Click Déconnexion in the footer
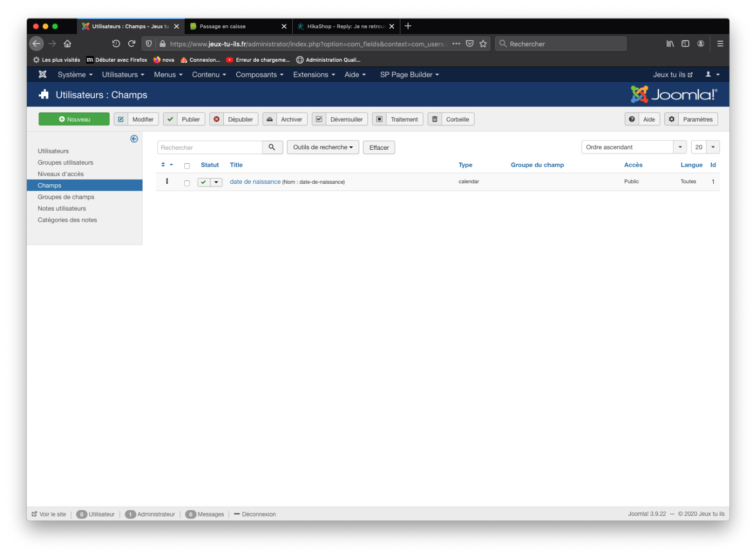This screenshot has height=556, width=756. click(255, 514)
